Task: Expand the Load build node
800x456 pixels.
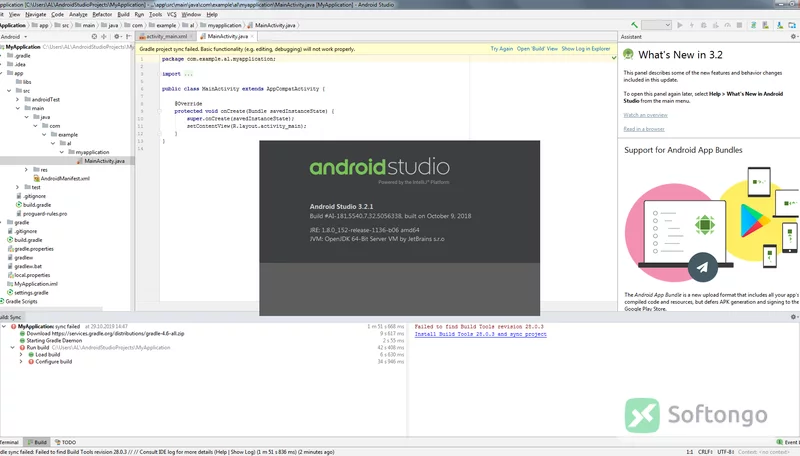Action: tap(21, 354)
